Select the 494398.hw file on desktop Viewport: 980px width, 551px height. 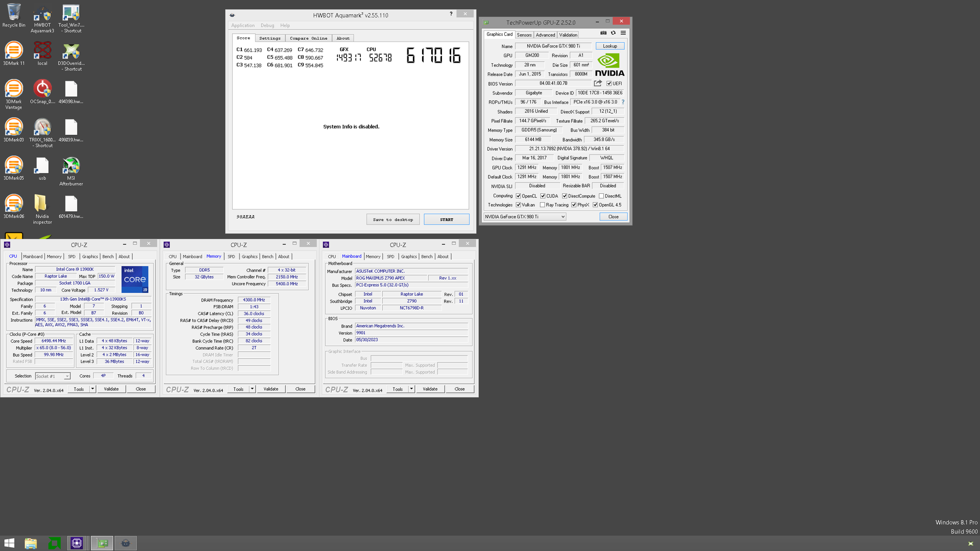[x=71, y=92]
